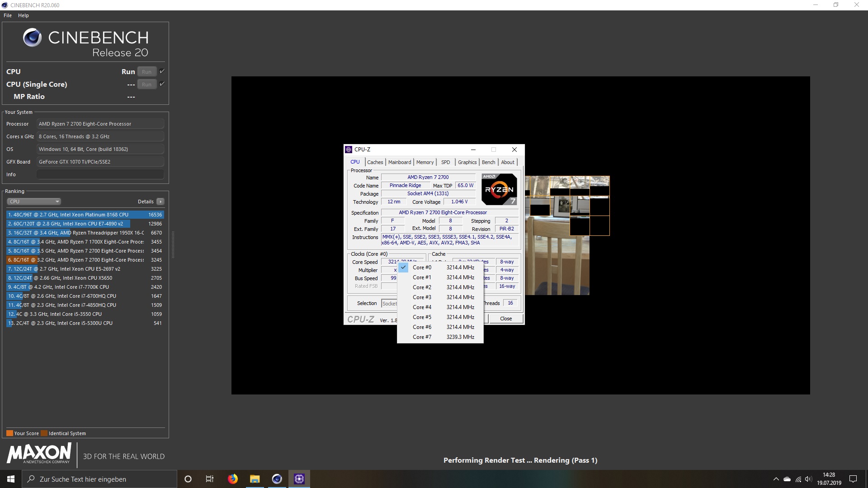Open the CPU ranking dropdown
The width and height of the screenshot is (868, 488).
point(34,202)
